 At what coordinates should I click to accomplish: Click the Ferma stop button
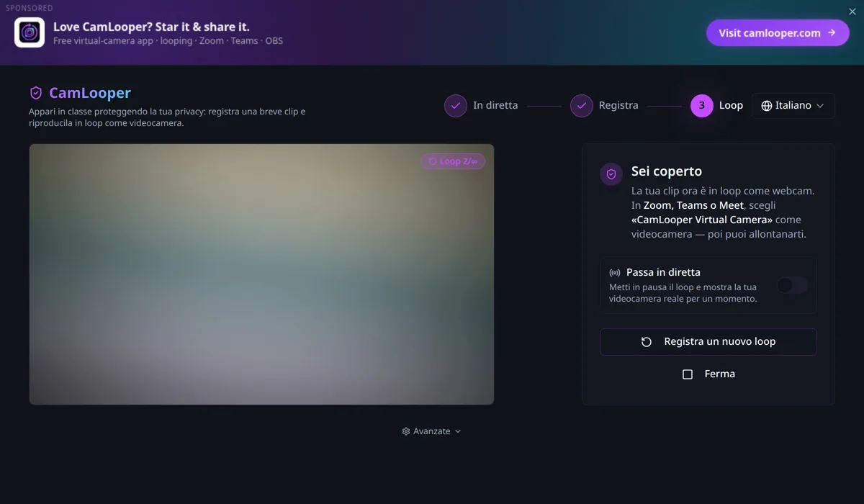(708, 374)
